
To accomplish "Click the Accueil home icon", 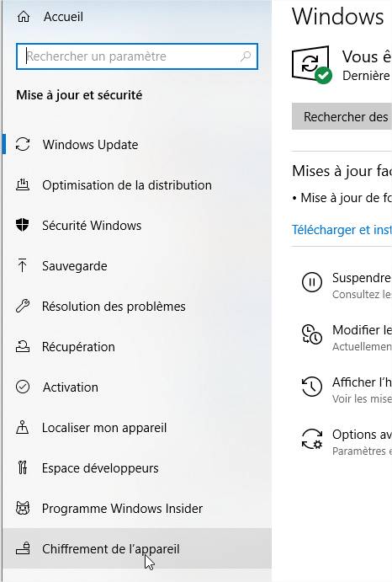I will pos(24,17).
